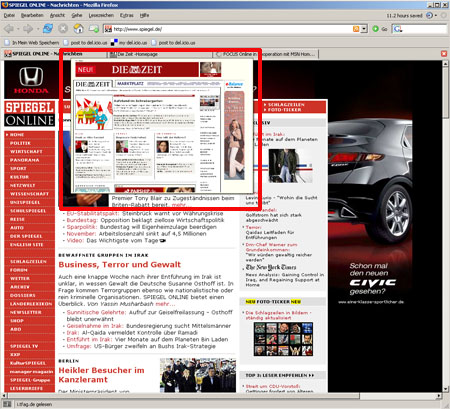The image size is (450, 409).
Task: Open the Extras menu
Action: (127, 15)
